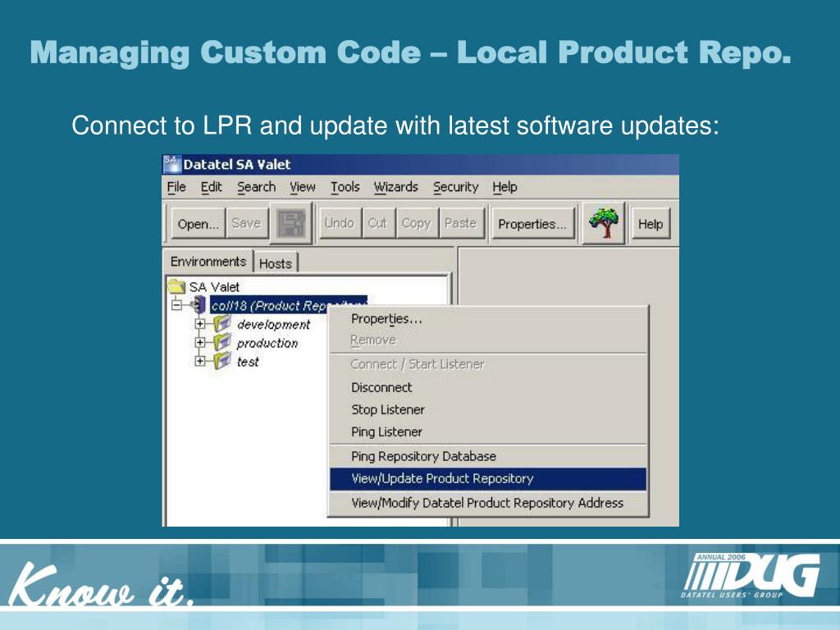Click the development environment folder icon
The height and width of the screenshot is (630, 840).
click(222, 324)
